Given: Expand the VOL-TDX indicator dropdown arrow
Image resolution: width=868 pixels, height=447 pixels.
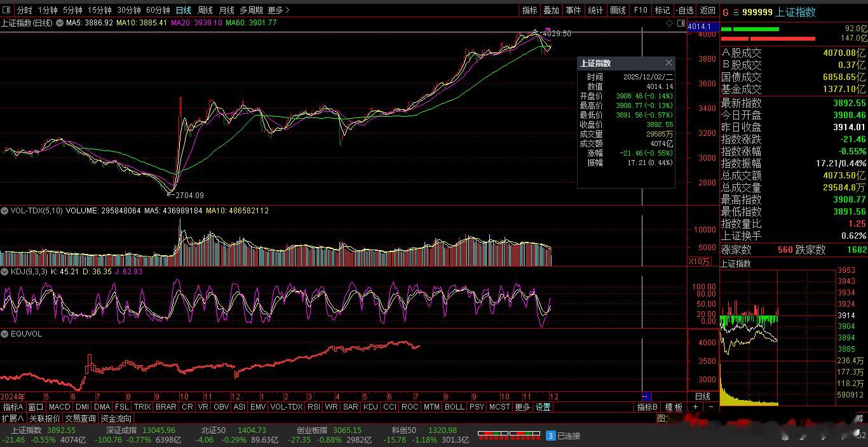Looking at the screenshot, I should [x=5, y=211].
